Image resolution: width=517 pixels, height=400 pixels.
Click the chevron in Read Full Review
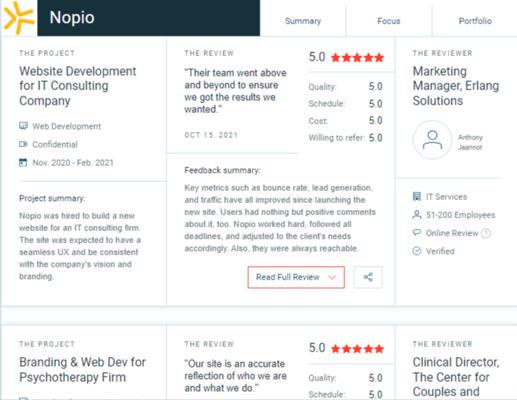click(332, 277)
